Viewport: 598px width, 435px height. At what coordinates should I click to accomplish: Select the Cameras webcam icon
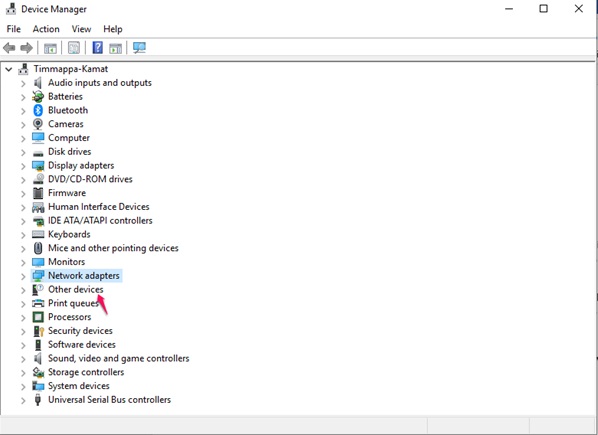click(x=38, y=124)
